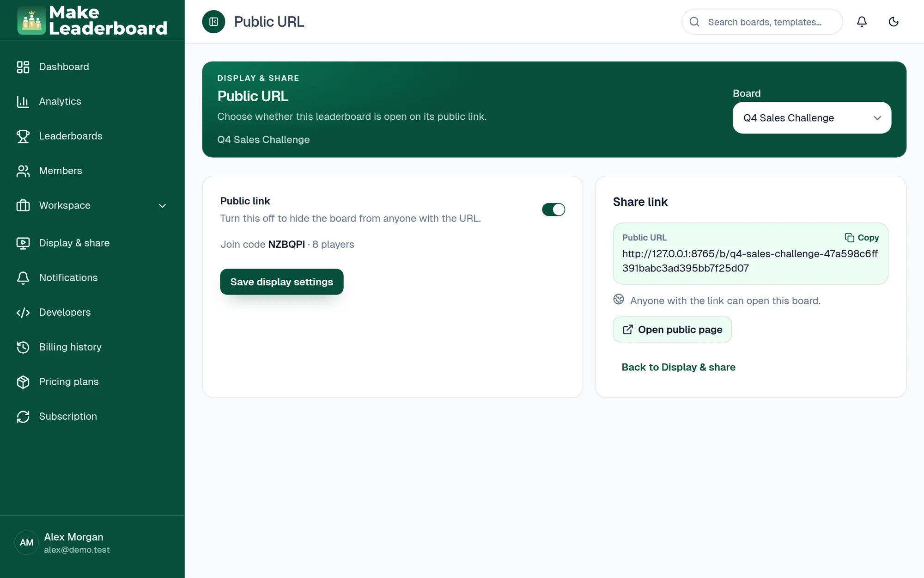Image resolution: width=924 pixels, height=578 pixels.
Task: Click the Pricing plans box icon
Action: coord(23,382)
